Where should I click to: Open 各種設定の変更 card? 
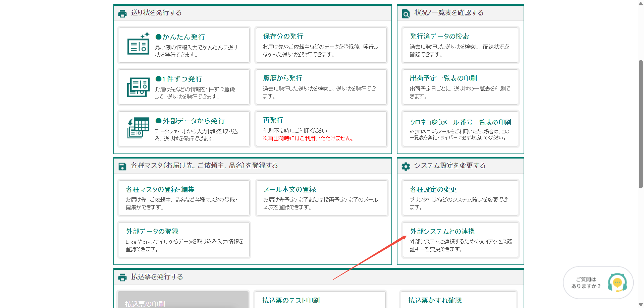point(460,198)
